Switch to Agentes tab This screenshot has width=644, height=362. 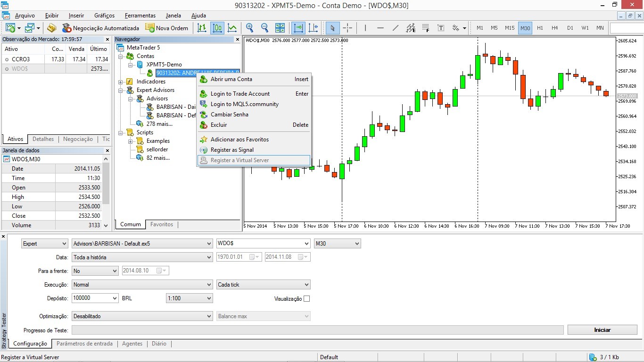132,344
